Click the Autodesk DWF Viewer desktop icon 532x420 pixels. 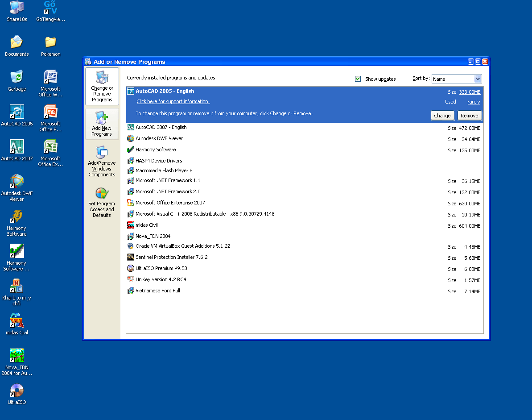17,185
